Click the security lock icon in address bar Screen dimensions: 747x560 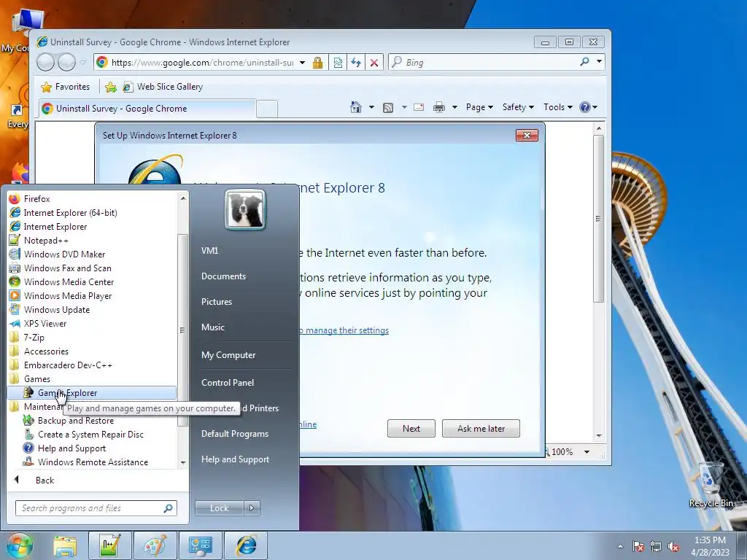coord(317,63)
